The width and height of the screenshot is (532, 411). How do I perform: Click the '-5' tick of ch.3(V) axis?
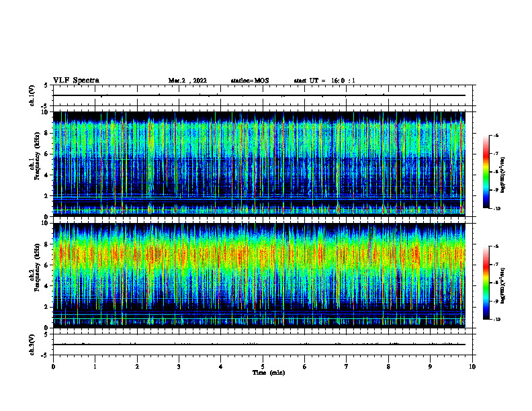[x=45, y=355]
